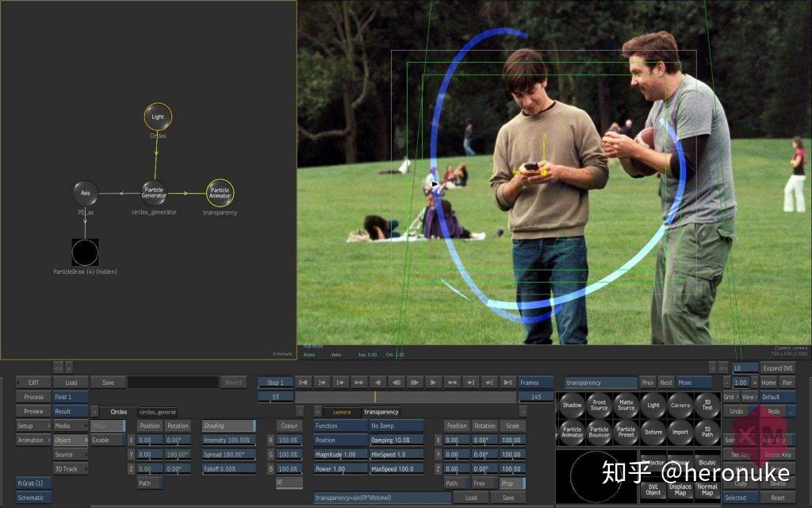Jump to the first frame
This screenshot has width=812, height=508.
[x=303, y=383]
